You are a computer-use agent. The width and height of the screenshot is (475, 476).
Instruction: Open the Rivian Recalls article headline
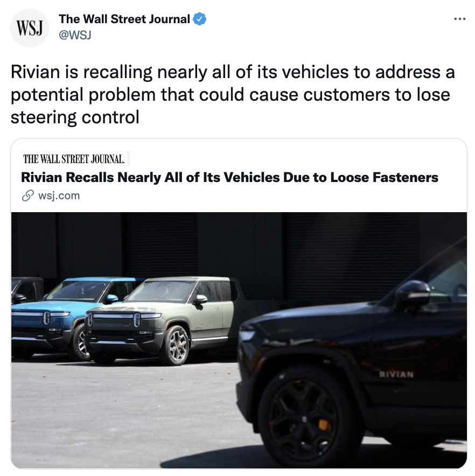(x=229, y=177)
